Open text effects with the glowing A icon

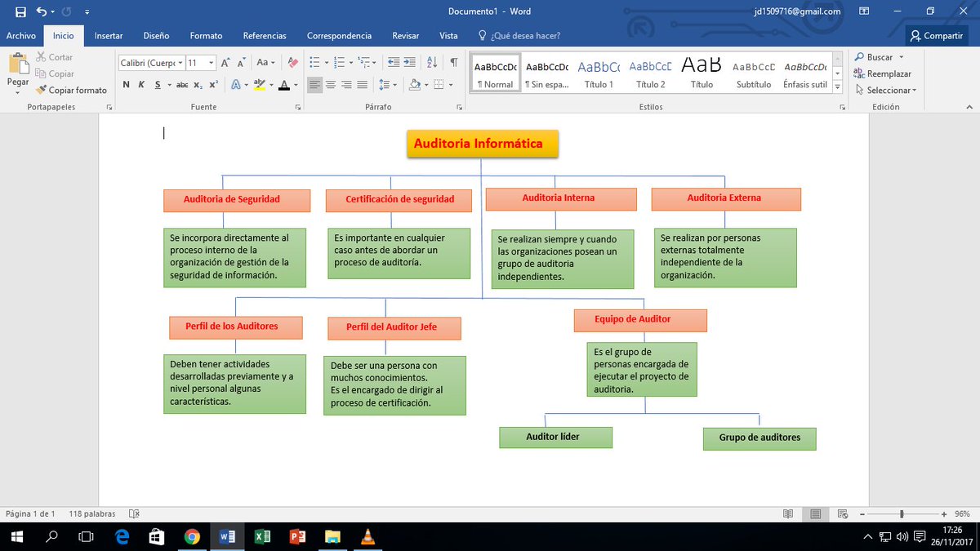pyautogui.click(x=235, y=84)
